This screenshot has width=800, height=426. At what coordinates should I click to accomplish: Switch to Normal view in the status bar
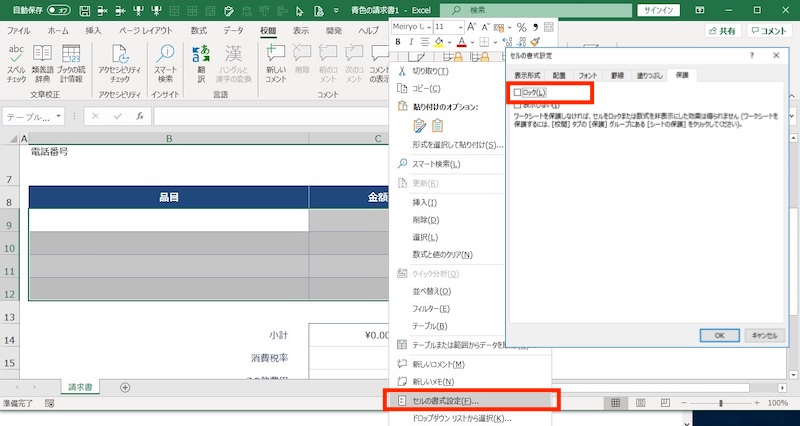[x=616, y=403]
